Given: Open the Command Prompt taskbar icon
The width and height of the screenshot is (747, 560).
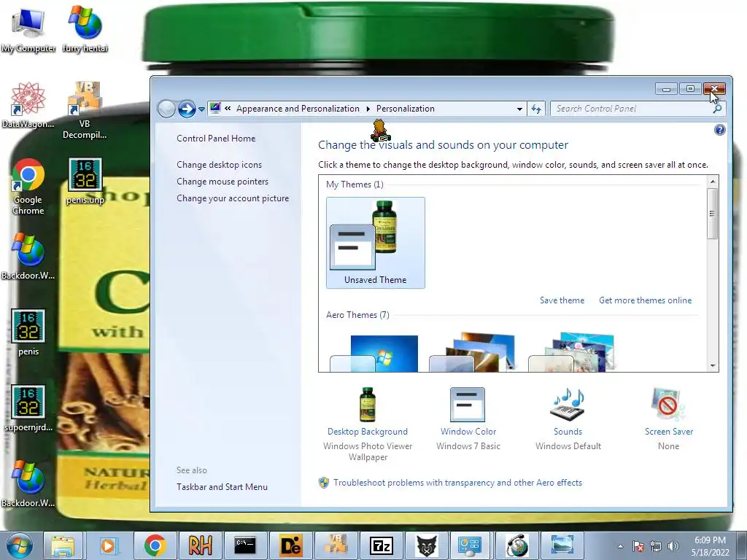Looking at the screenshot, I should (x=245, y=545).
